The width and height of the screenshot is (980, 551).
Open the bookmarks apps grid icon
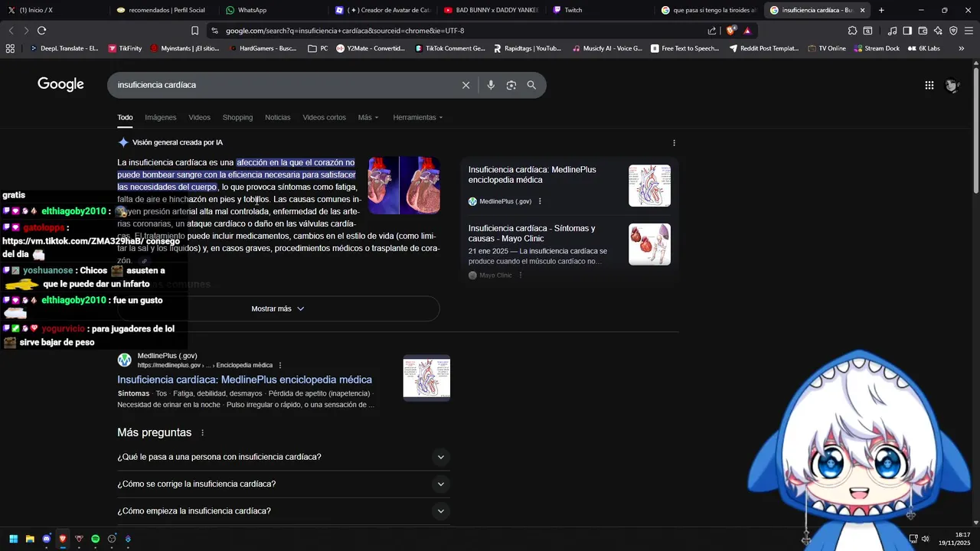point(10,48)
